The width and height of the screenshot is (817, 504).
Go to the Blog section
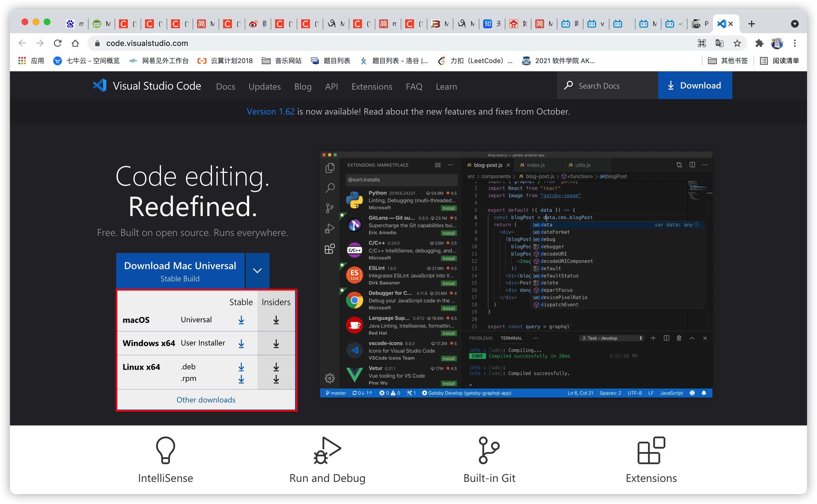[x=303, y=87]
